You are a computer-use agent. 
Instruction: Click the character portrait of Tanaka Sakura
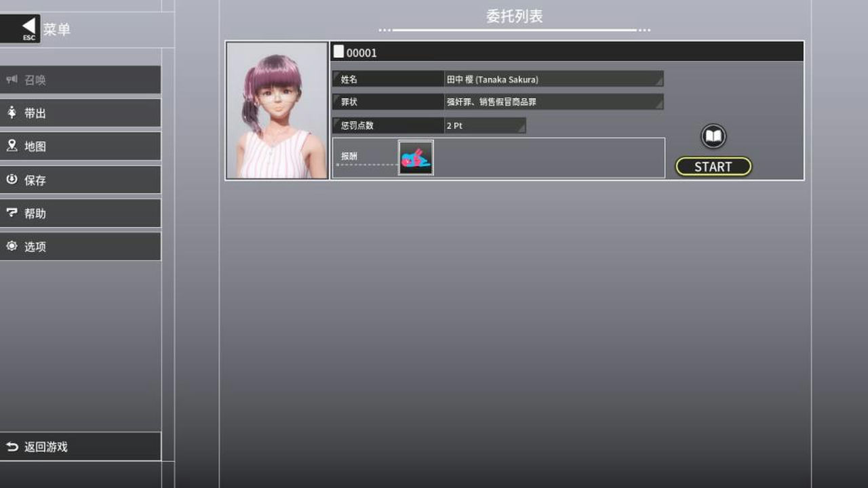pyautogui.click(x=276, y=110)
